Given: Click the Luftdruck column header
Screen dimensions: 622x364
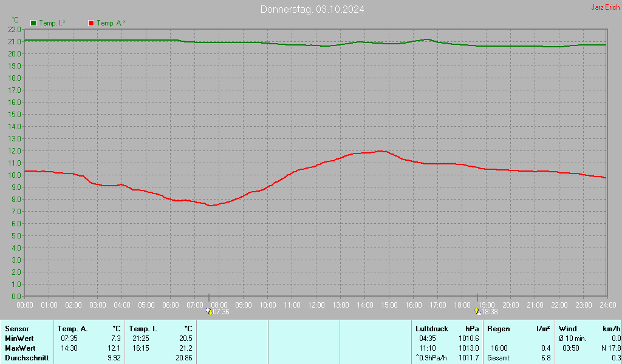Looking at the screenshot, I should pos(432,329).
